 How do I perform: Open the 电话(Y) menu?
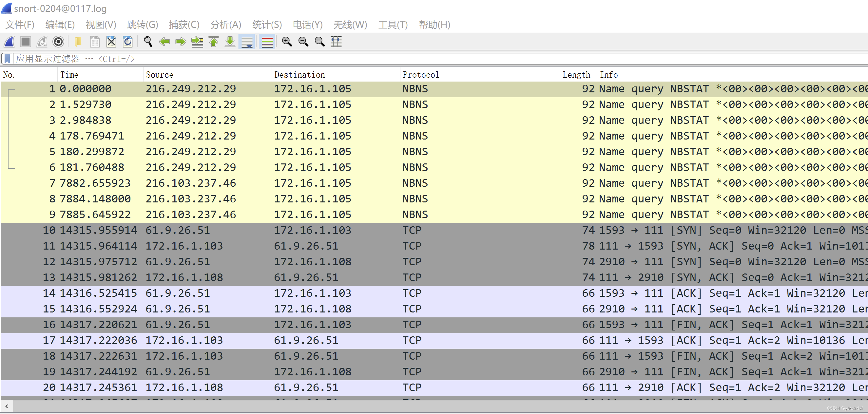pos(308,25)
